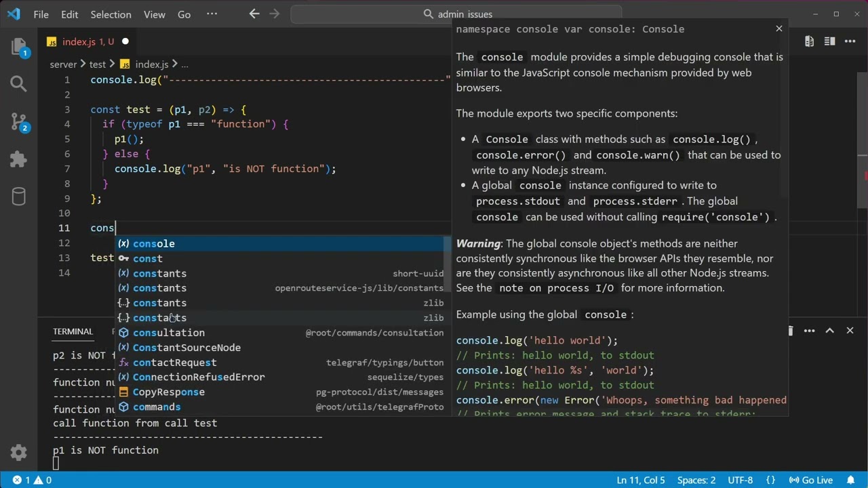Screen dimensions: 868x488
Task: Click the Open Changes icon in editor toolbar
Action: coord(809,41)
